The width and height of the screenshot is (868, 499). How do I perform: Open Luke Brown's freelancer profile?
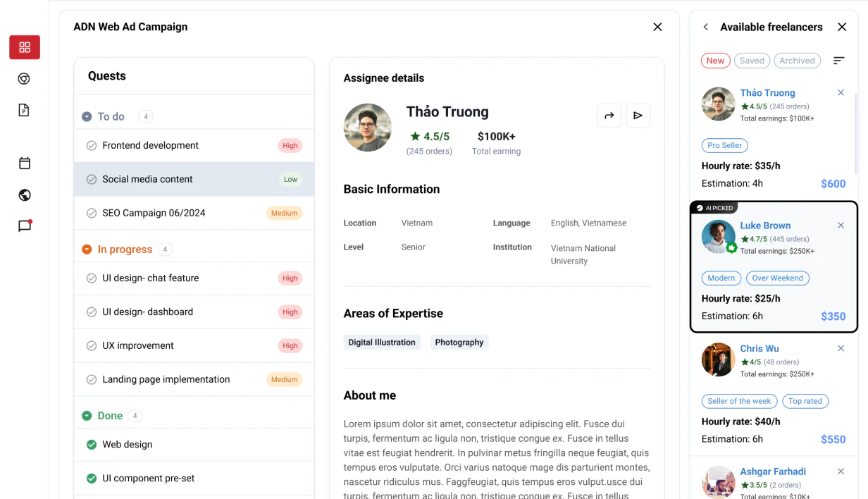[765, 225]
